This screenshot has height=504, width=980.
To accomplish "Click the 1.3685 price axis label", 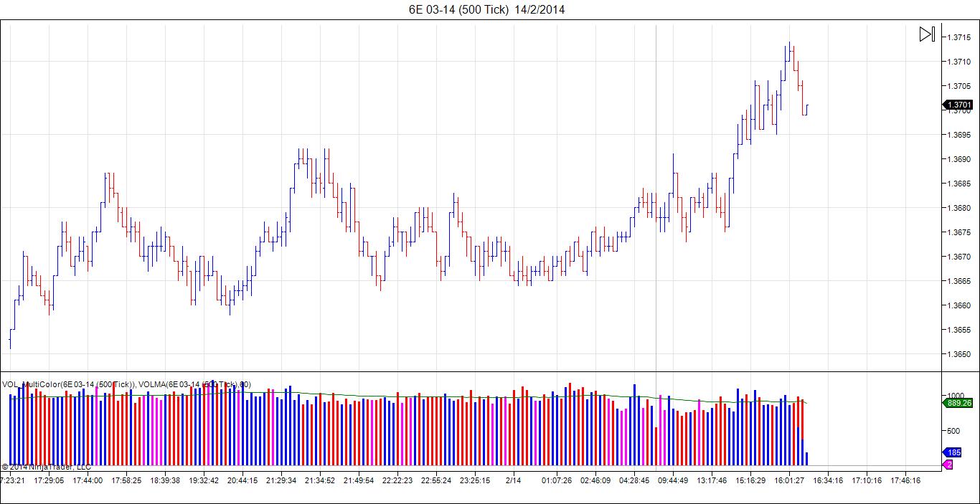I will pos(960,184).
